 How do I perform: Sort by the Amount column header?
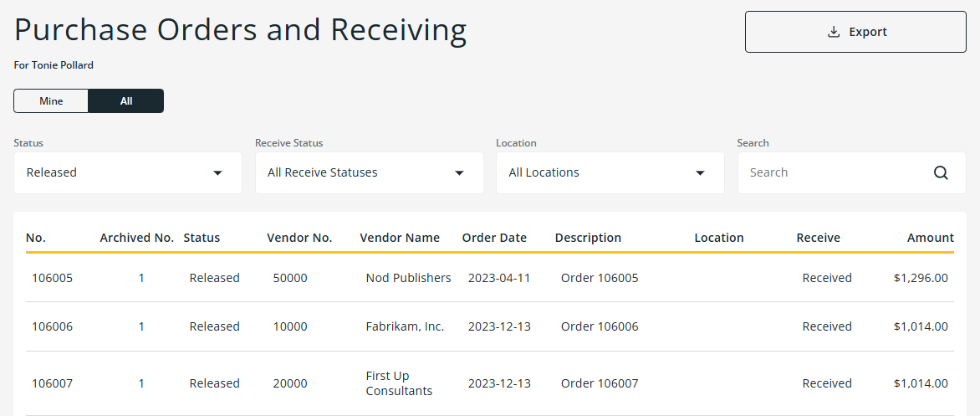[930, 238]
